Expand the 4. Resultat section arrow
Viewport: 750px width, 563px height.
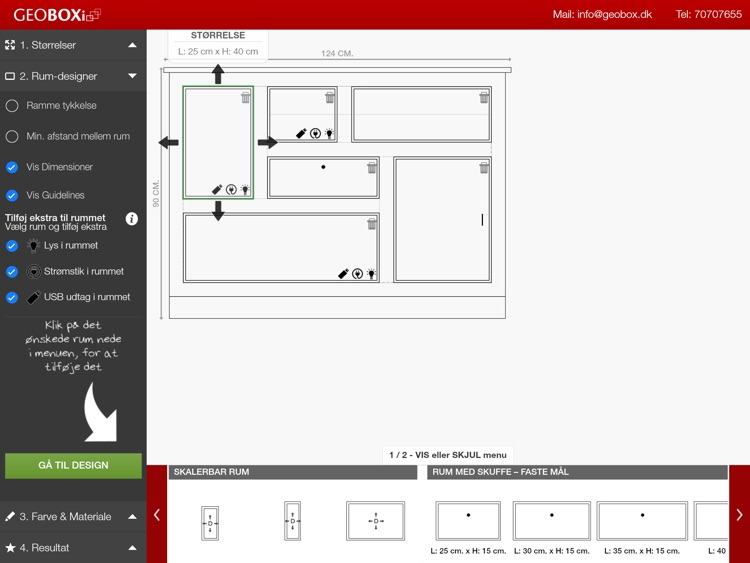[132, 548]
